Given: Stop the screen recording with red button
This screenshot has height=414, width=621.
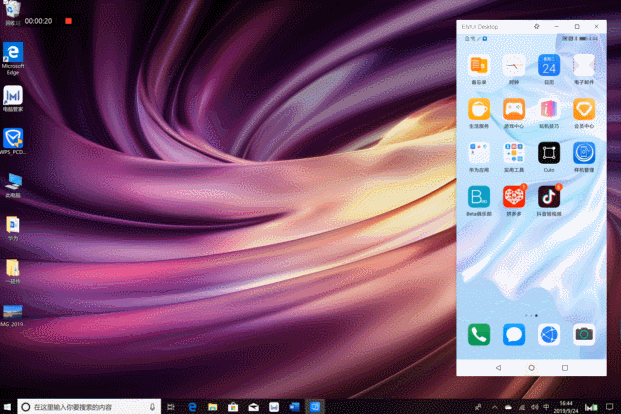Looking at the screenshot, I should 69,21.
